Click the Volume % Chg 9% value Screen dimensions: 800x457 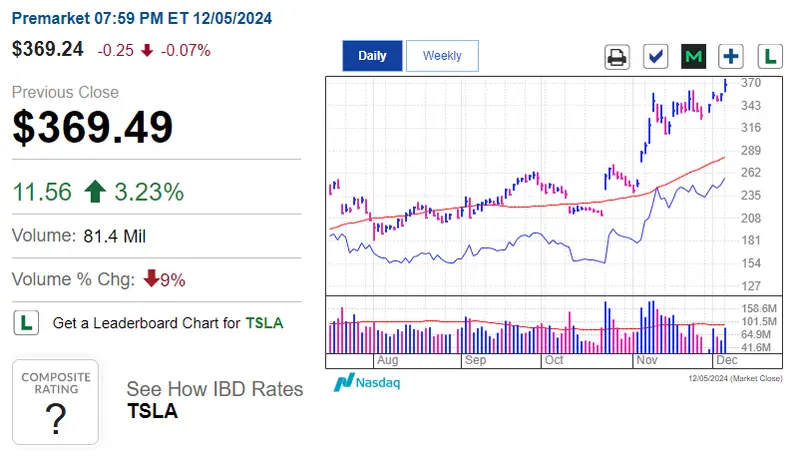click(172, 280)
